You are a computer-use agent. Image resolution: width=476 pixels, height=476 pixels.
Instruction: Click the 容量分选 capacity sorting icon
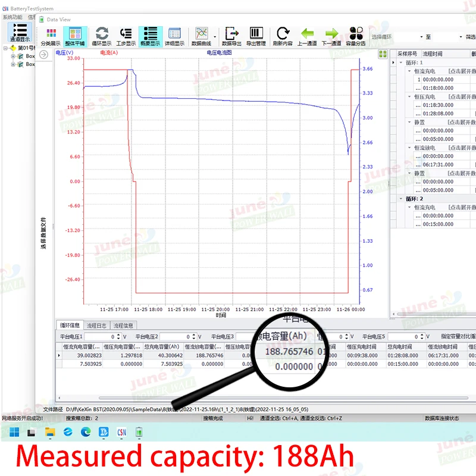[x=356, y=36]
